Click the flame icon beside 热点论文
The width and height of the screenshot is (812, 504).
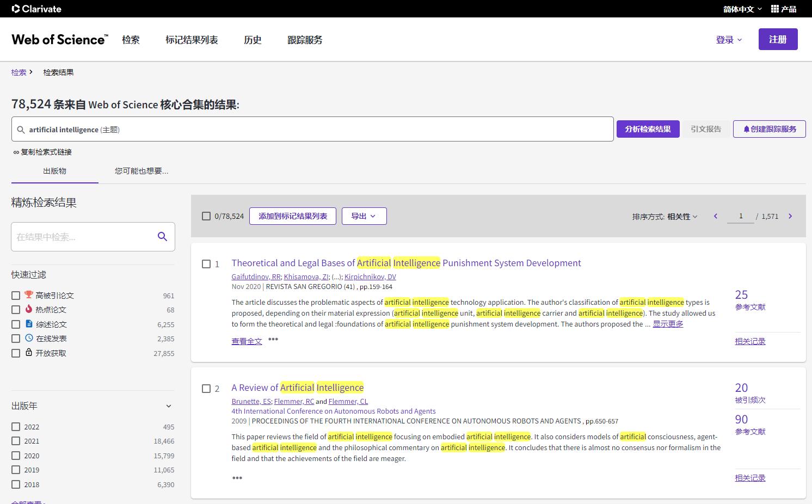tap(28, 310)
